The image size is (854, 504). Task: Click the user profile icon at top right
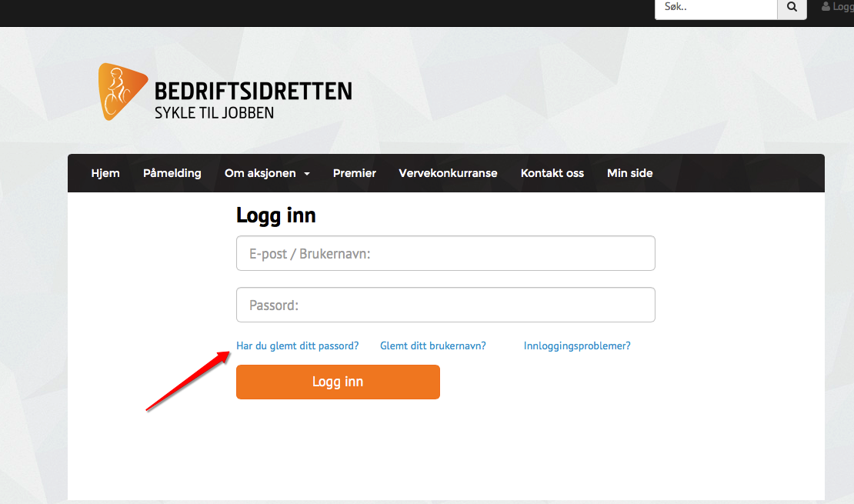point(826,7)
